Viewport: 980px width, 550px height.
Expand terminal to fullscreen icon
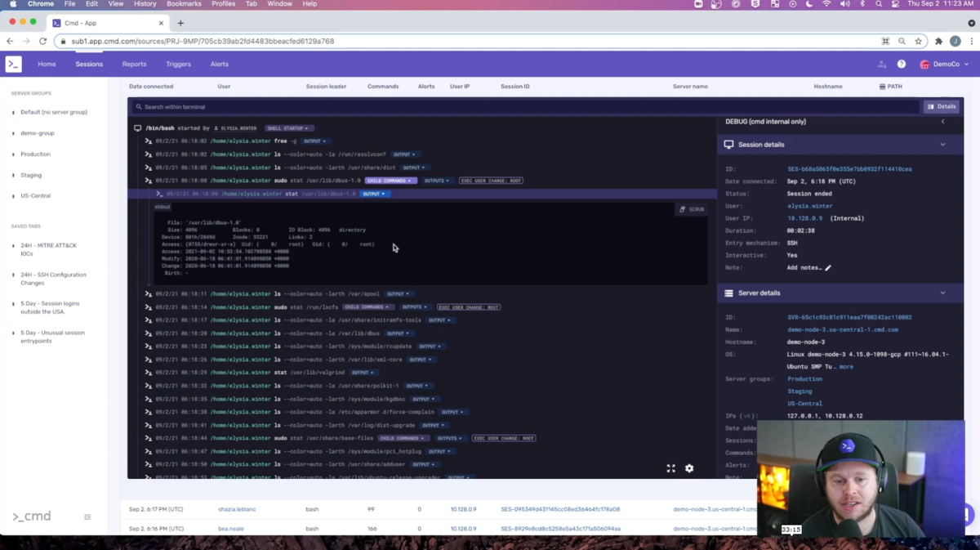671,468
